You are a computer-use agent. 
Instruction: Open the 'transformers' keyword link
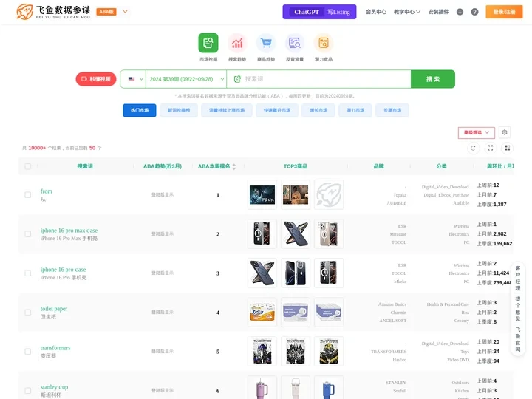point(55,348)
